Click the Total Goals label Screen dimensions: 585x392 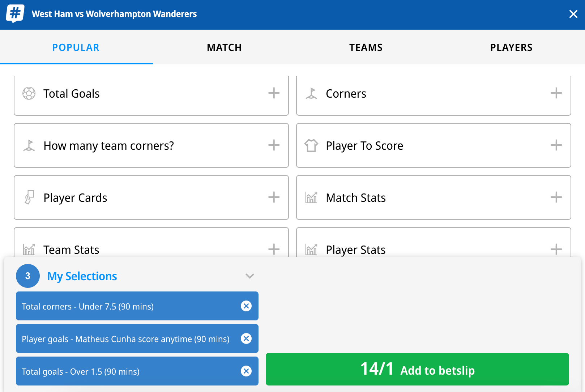(72, 94)
